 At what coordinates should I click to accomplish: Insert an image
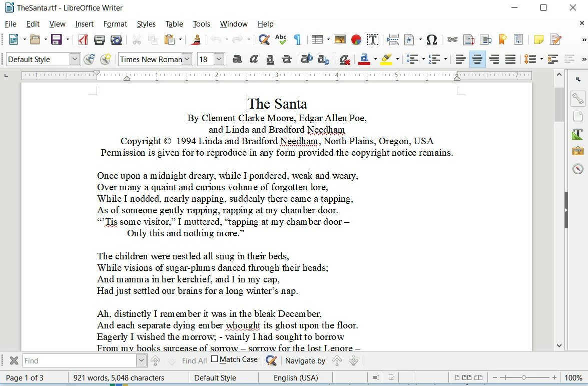[340, 40]
